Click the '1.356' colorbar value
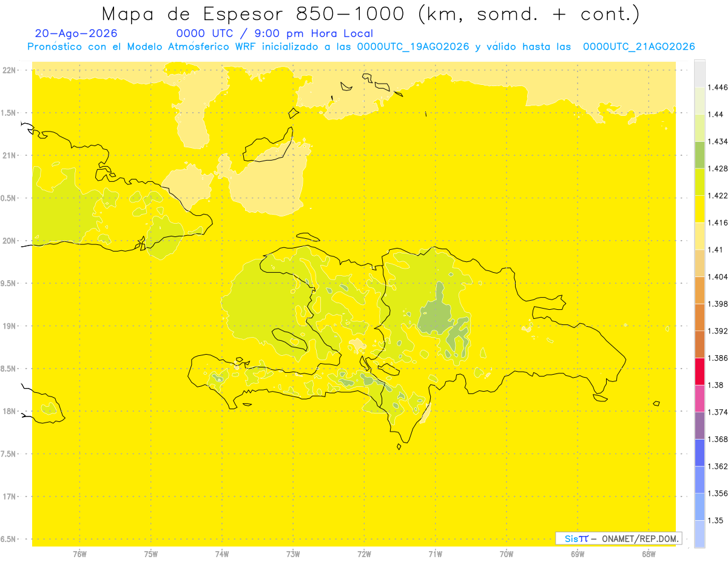This screenshot has height=562, width=728. [x=717, y=493]
